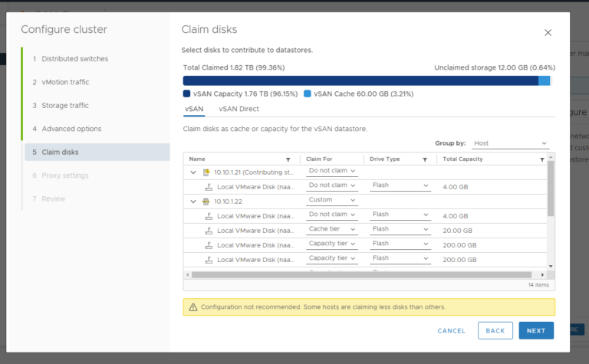Viewport: 589px width, 364px height.
Task: Open the Cache tier claim dropdown
Action: [332, 229]
